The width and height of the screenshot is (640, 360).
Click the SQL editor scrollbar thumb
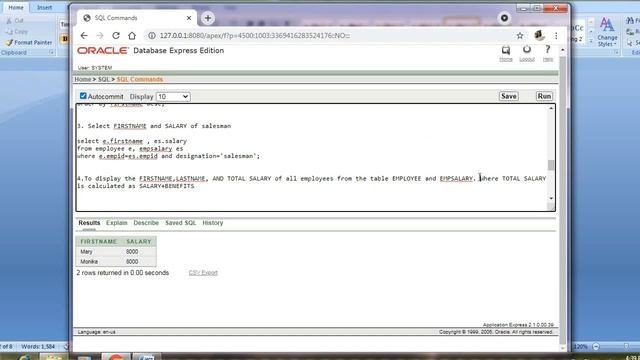point(551,165)
